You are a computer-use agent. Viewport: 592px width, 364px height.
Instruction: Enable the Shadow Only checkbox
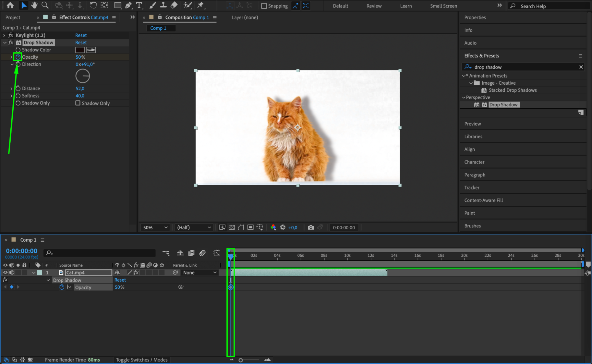point(78,103)
